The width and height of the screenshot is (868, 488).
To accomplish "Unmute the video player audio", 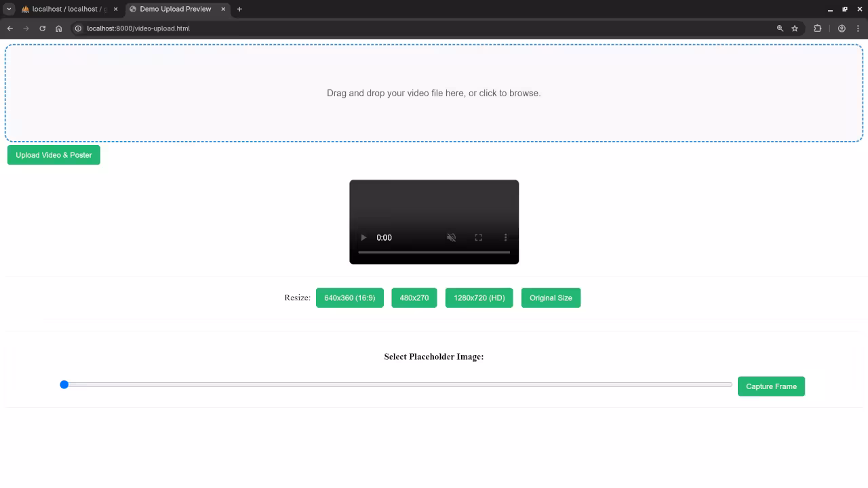I will [x=452, y=237].
